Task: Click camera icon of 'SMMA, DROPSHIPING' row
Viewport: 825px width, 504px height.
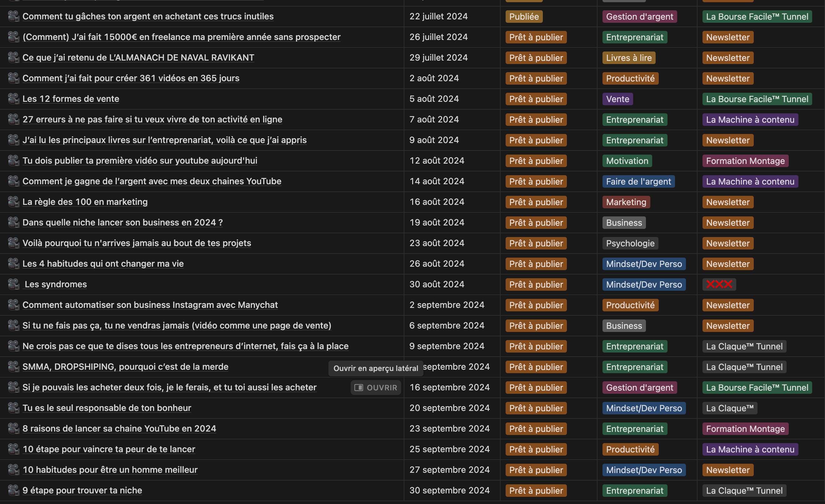Action: pos(13,367)
